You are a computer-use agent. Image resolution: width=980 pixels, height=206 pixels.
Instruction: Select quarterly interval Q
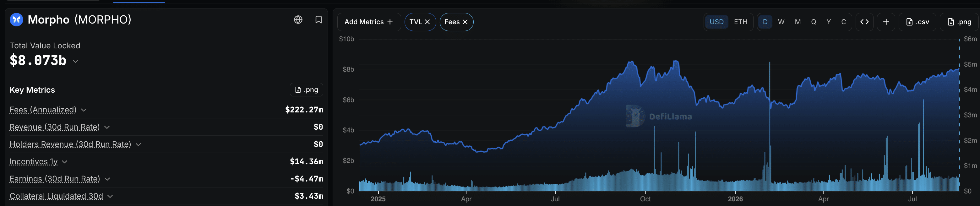tap(814, 22)
